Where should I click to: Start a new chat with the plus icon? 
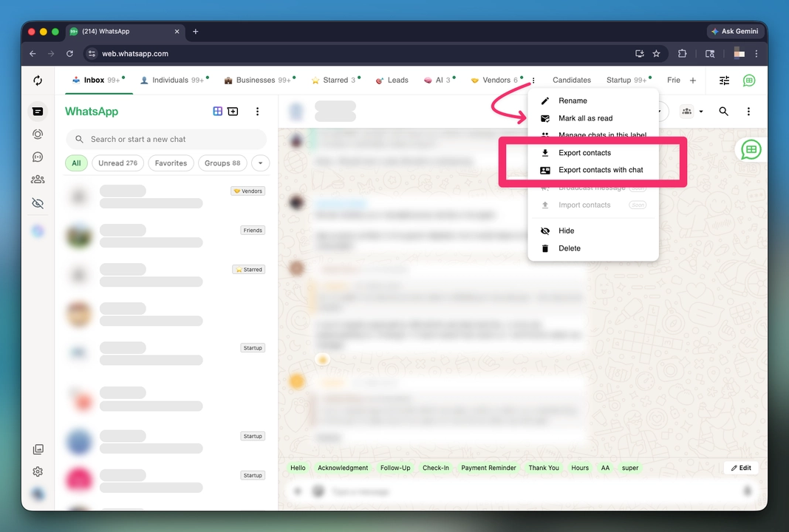click(233, 111)
